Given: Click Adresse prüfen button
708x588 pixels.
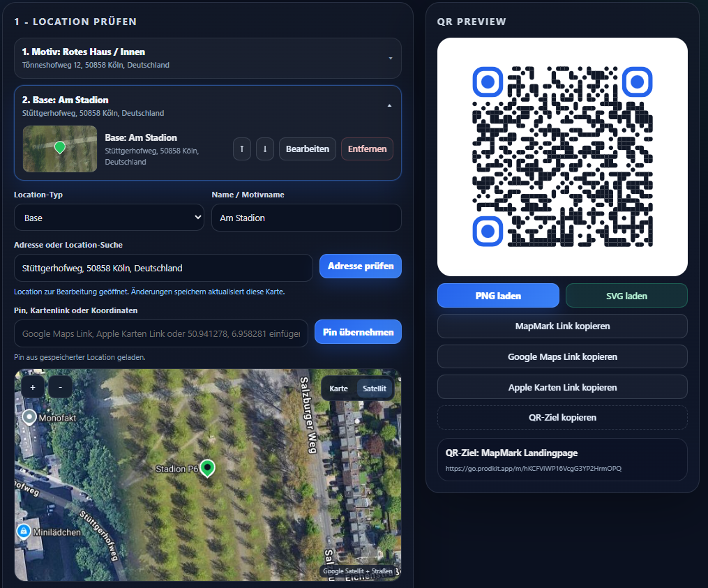Looking at the screenshot, I should (x=361, y=266).
